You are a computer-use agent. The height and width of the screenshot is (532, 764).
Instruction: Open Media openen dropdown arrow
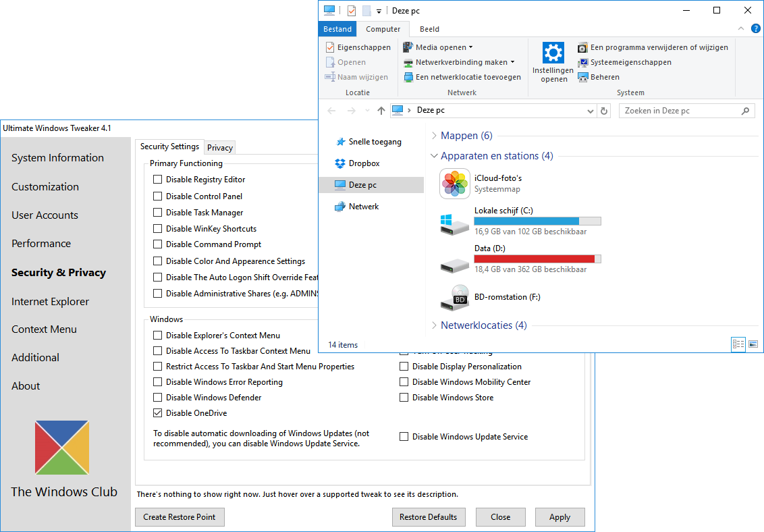470,47
